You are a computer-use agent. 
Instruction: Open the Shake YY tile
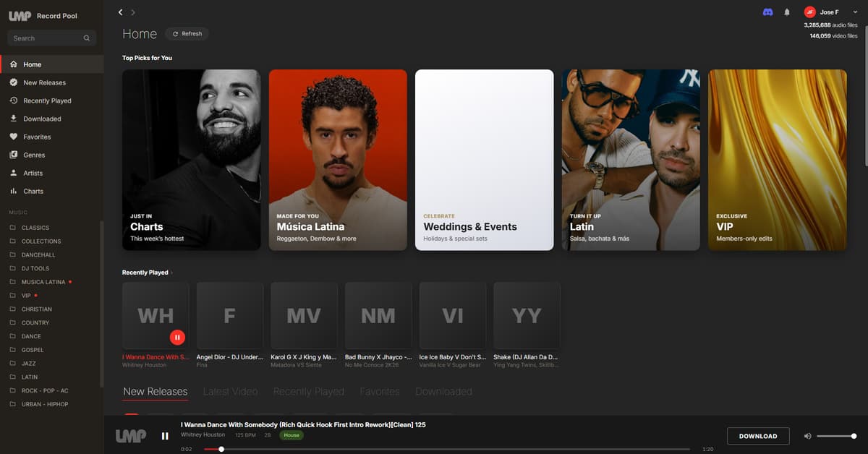click(x=527, y=316)
